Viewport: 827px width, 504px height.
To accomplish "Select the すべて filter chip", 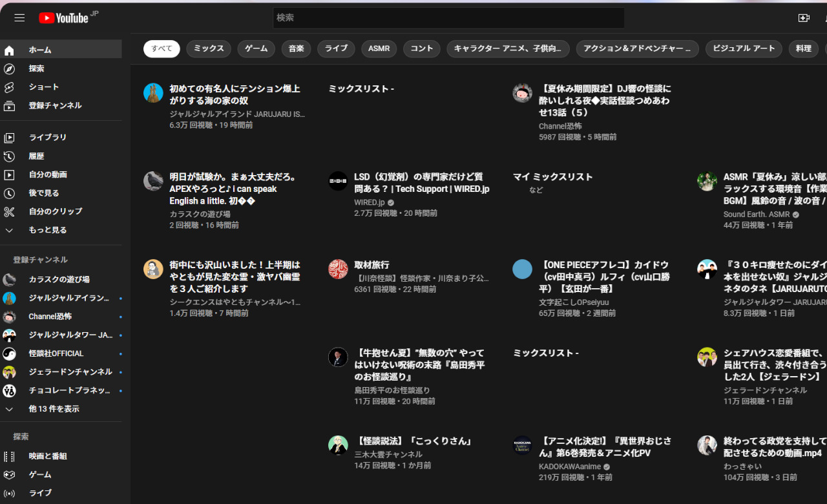I will 162,48.
